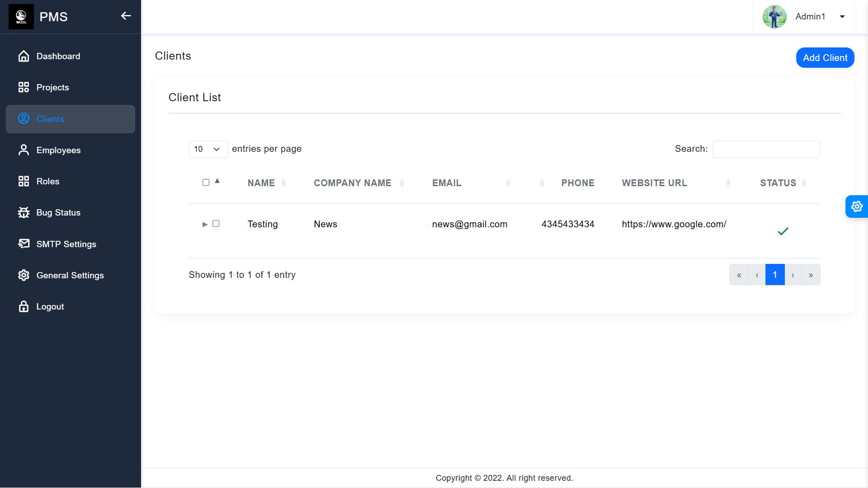Screen dimensions: 868x488
Task: Click the Bug Status bug icon
Action: point(24,212)
